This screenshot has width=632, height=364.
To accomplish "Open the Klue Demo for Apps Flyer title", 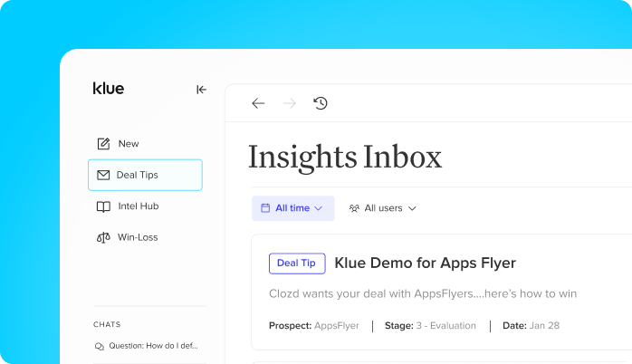I will (426, 263).
